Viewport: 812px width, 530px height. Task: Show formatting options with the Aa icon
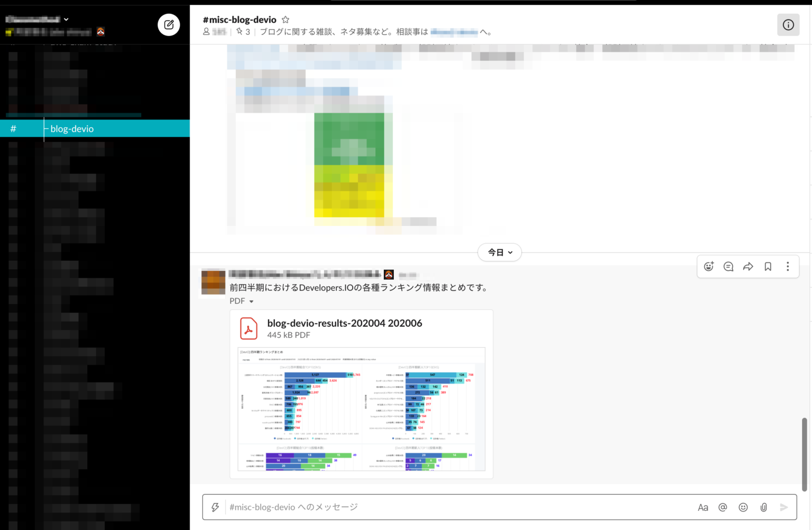coord(703,507)
